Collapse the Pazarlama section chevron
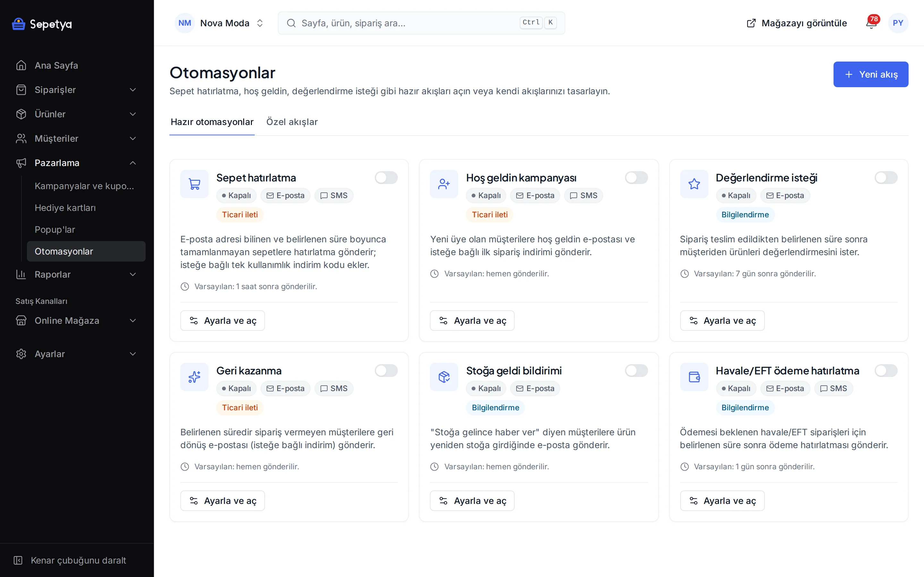Viewport: 924px width, 577px height. pos(133,163)
